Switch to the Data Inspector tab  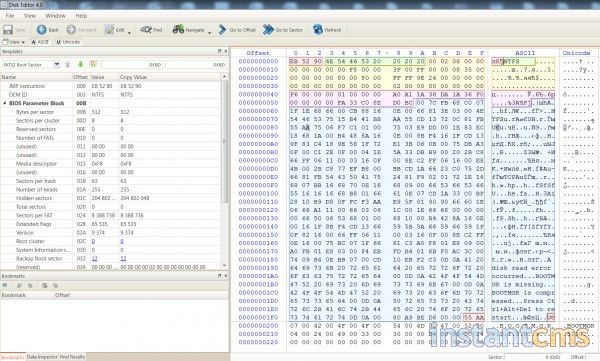coord(42,357)
